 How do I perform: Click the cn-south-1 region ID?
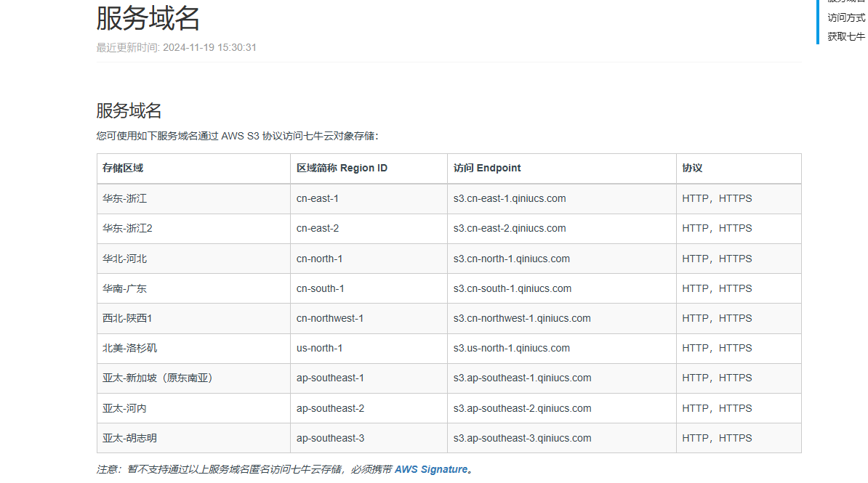click(x=320, y=289)
